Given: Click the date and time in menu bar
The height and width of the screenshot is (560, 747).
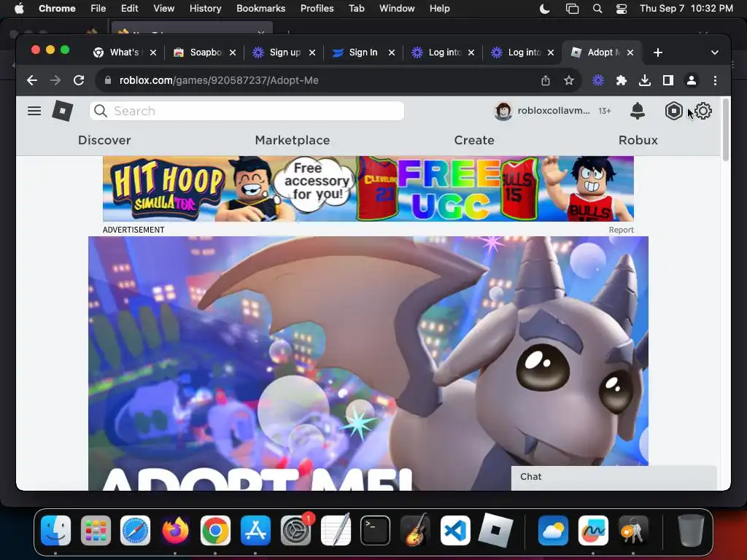Looking at the screenshot, I should (x=686, y=9).
